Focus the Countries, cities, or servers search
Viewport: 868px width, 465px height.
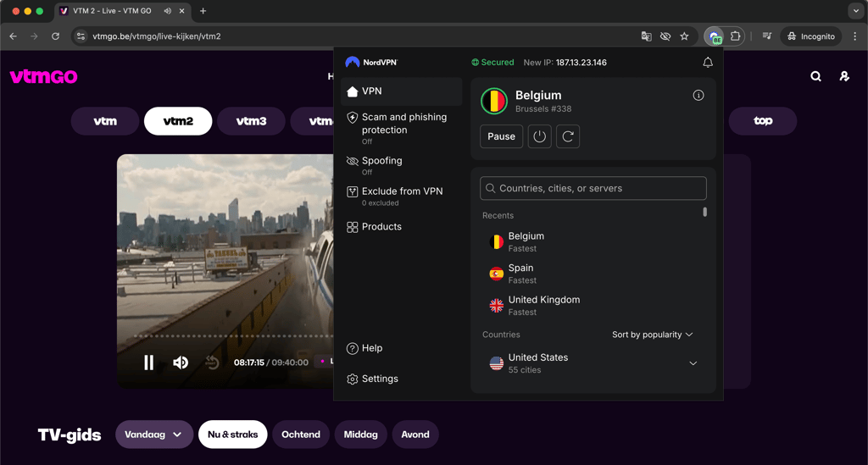point(593,188)
